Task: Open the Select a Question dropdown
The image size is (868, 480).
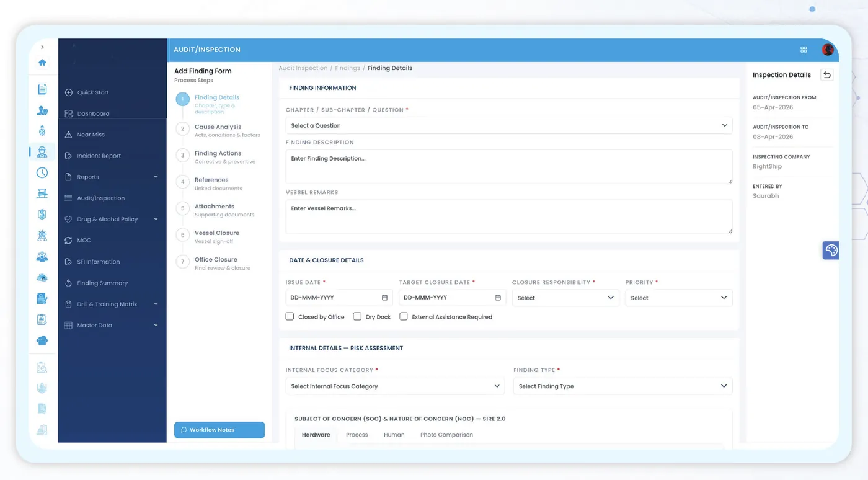Action: pyautogui.click(x=509, y=125)
